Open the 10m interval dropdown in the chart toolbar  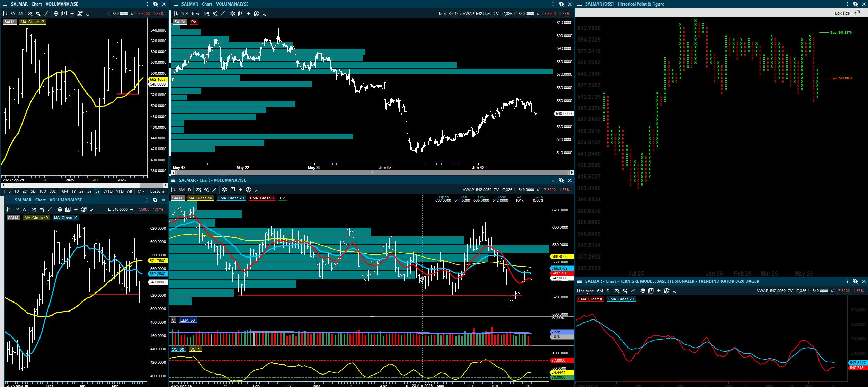[195, 14]
